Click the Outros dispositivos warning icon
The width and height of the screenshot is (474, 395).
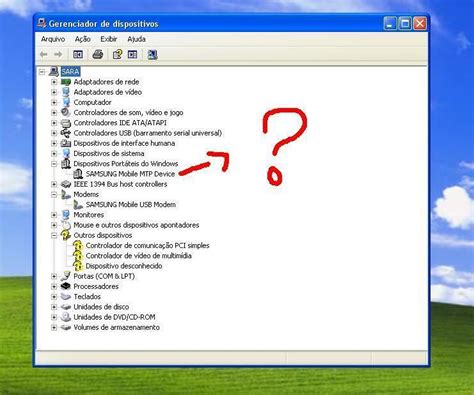[66, 235]
